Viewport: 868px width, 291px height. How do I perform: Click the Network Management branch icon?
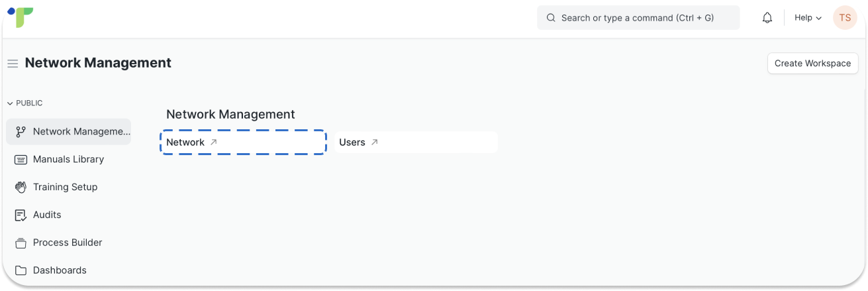[21, 131]
